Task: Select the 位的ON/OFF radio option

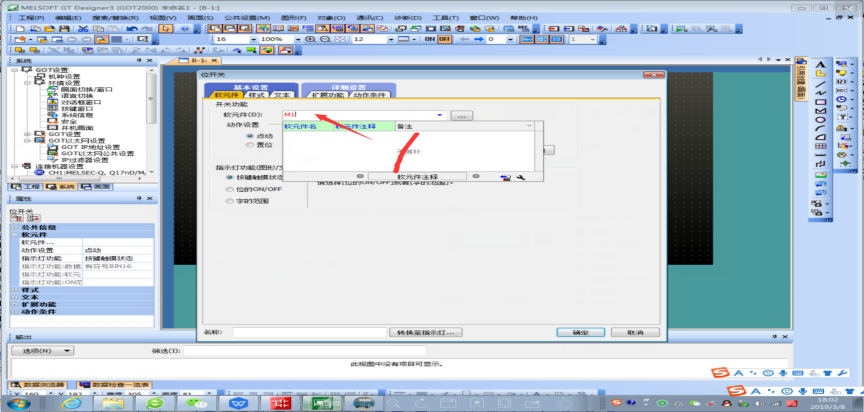Action: pos(230,189)
